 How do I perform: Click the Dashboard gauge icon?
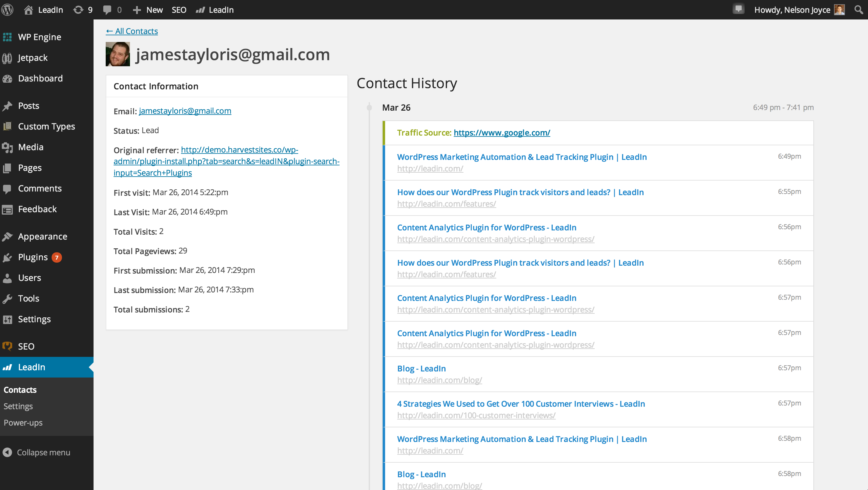click(7, 78)
